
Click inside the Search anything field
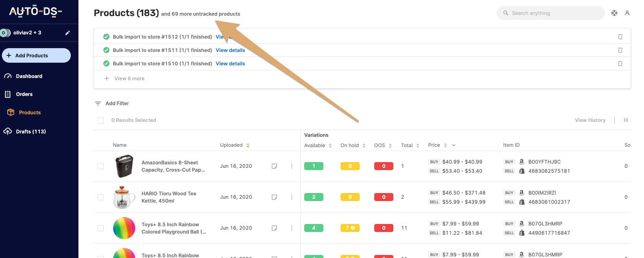tap(551, 13)
